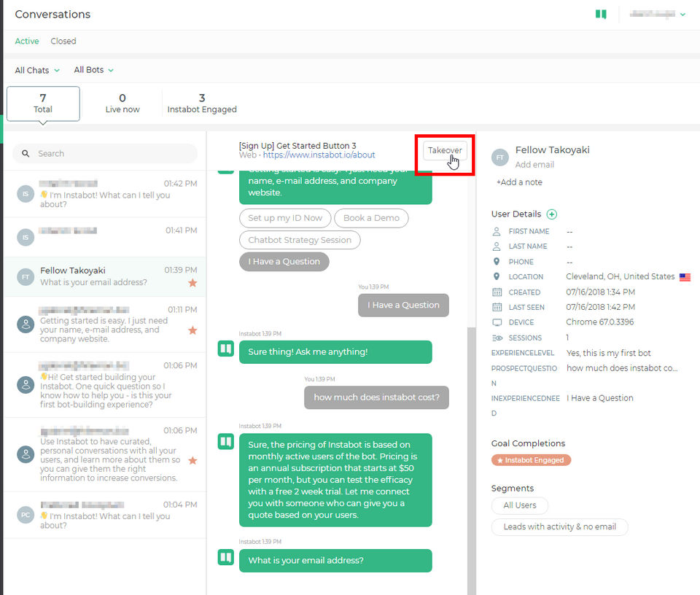
Task: Click Leads with activity & no email segment
Action: 559,526
